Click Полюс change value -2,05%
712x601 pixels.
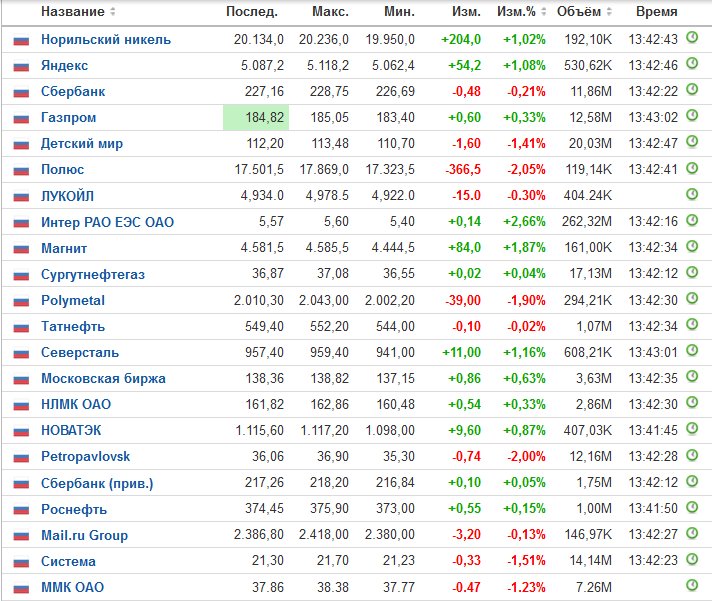(526, 169)
